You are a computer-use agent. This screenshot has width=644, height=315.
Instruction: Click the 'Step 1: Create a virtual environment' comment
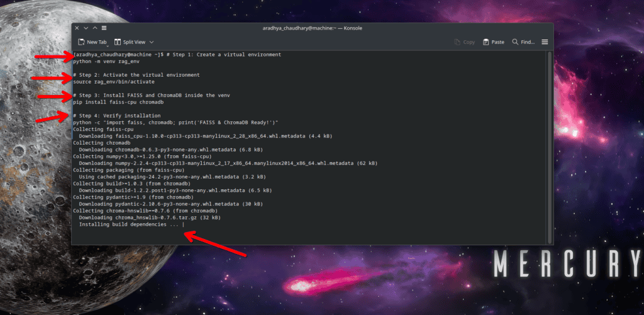(224, 55)
